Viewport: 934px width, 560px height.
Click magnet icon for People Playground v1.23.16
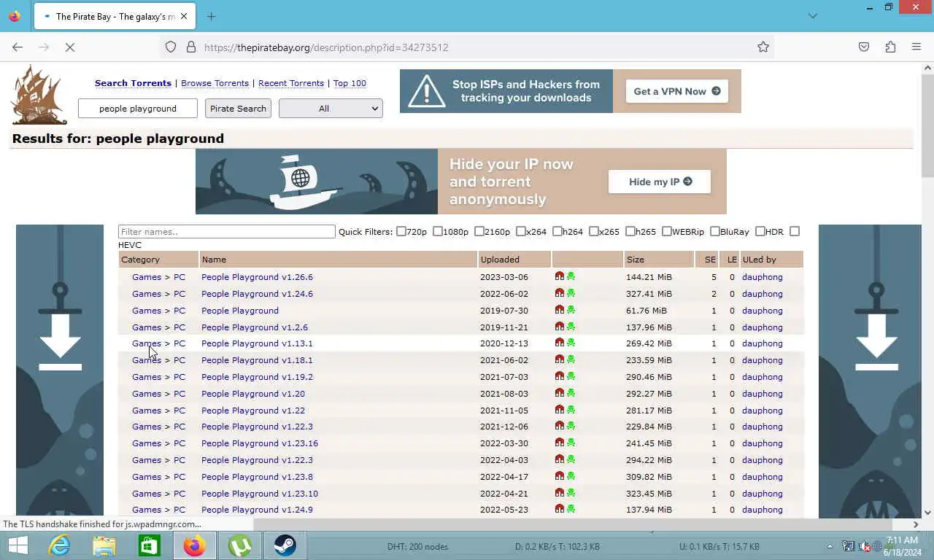click(x=560, y=443)
